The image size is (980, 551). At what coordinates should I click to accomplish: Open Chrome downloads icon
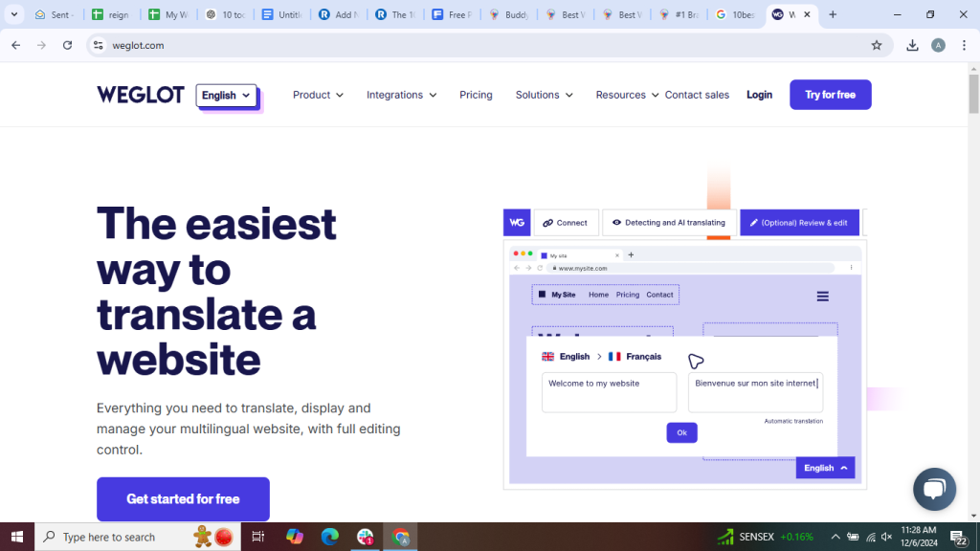[912, 45]
